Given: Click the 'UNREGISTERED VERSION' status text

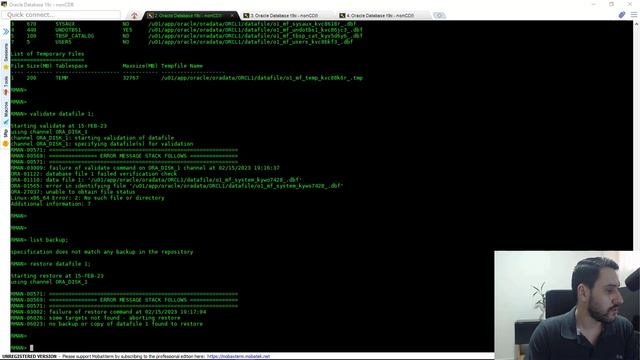Looking at the screenshot, I should click(29, 356).
